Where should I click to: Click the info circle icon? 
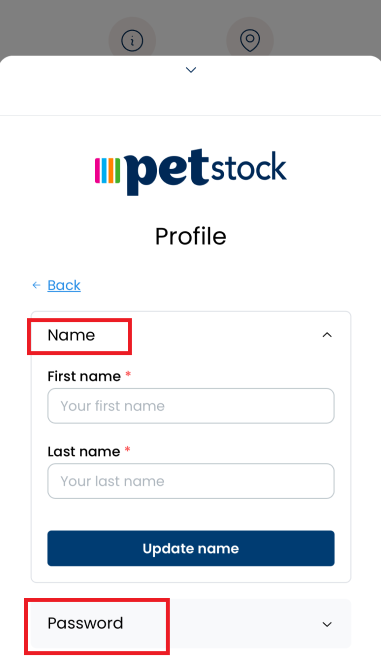pyautogui.click(x=132, y=41)
